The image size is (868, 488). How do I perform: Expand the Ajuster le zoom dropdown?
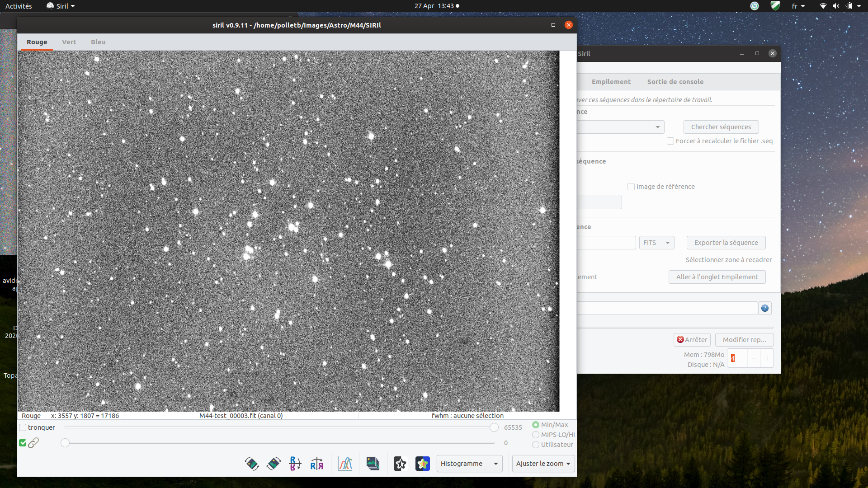[x=543, y=464]
